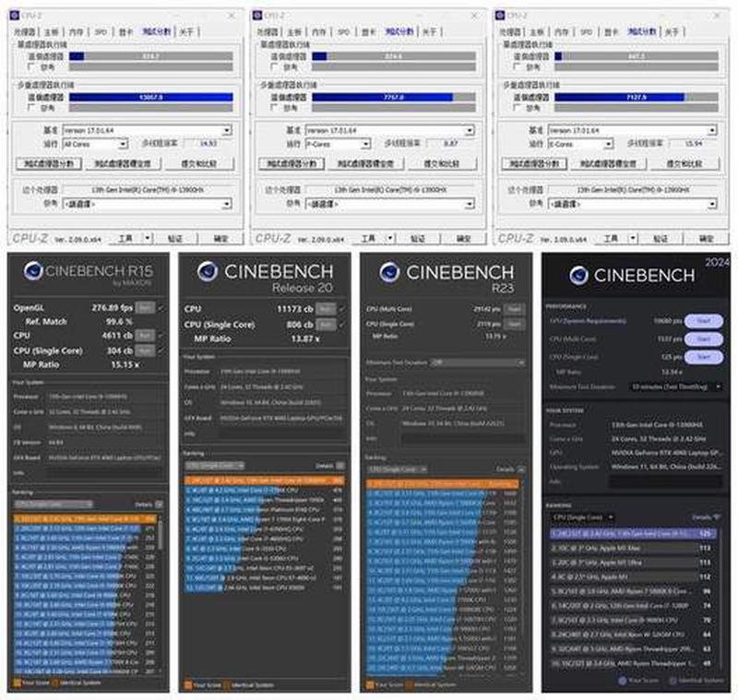Screen dimensions: 738x700
Task: Click the Tools button in All Cores CPU-Z window
Action: pos(125,239)
